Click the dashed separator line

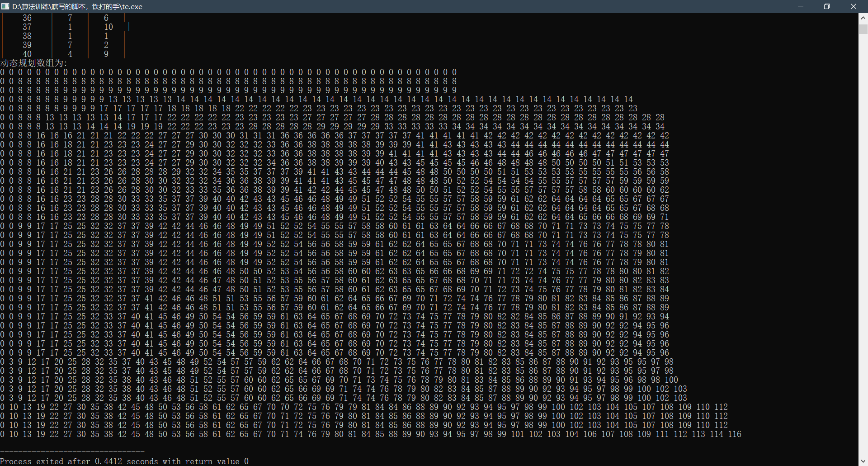(x=72, y=451)
